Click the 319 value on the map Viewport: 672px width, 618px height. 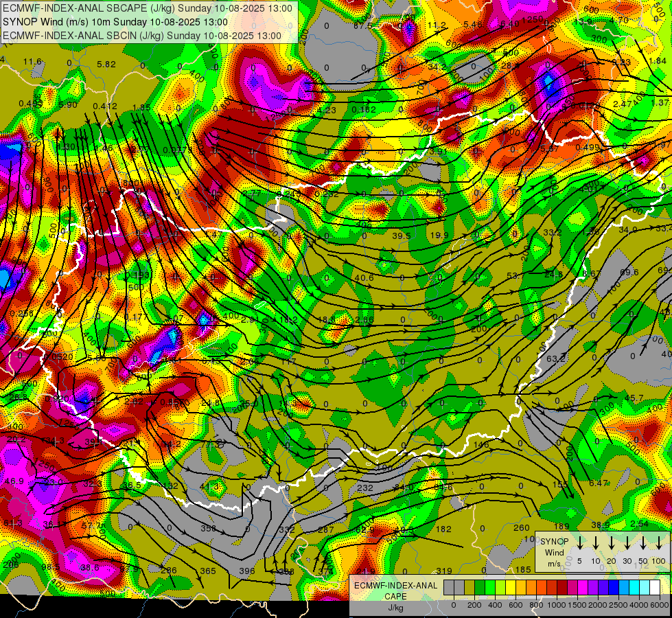[444, 571]
